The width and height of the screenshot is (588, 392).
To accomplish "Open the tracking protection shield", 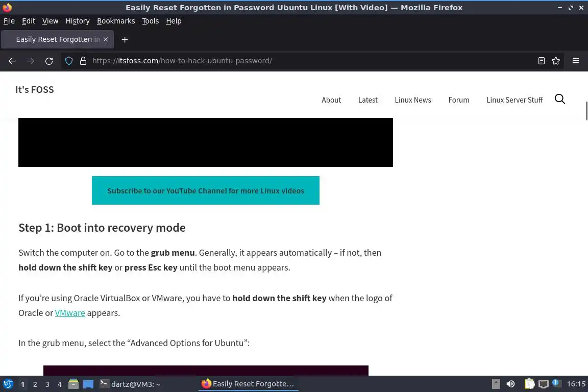I will (x=69, y=61).
